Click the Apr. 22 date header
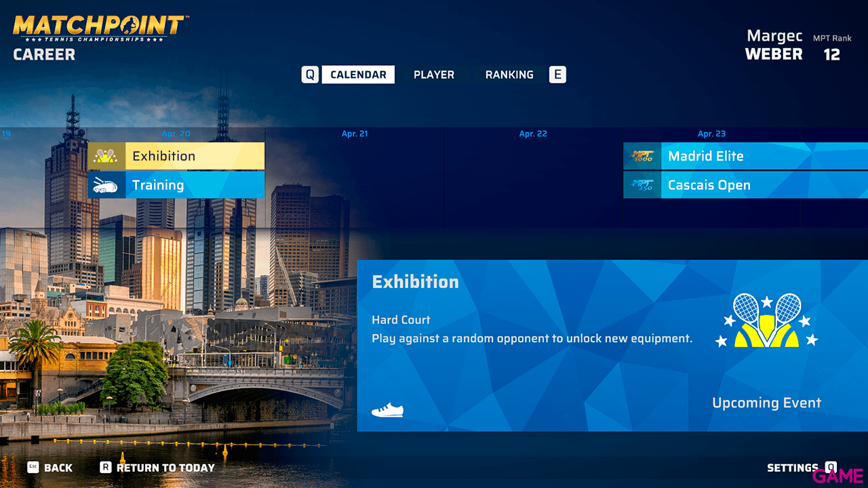Screen dimensions: 868x488 [x=533, y=134]
